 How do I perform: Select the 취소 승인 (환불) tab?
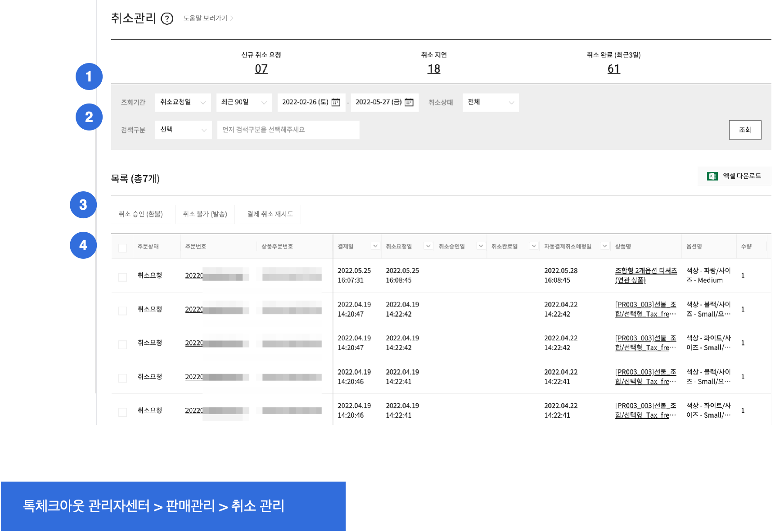(x=140, y=214)
